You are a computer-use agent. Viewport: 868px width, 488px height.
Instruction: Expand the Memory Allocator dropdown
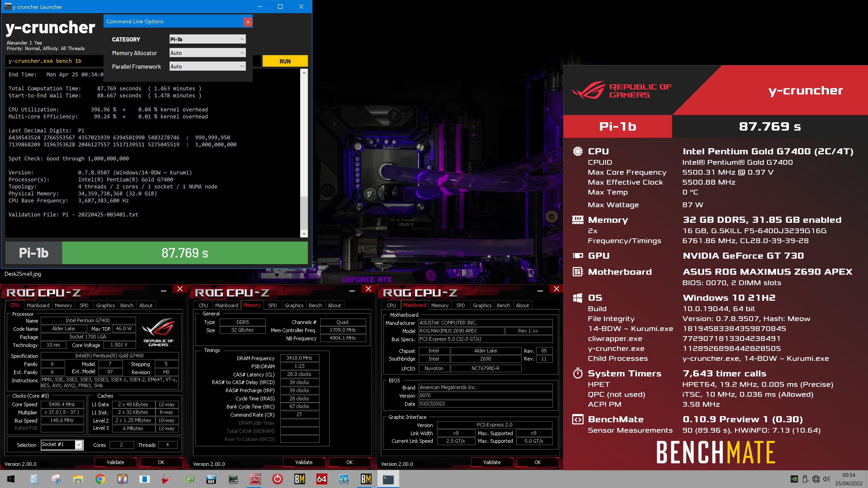[207, 53]
